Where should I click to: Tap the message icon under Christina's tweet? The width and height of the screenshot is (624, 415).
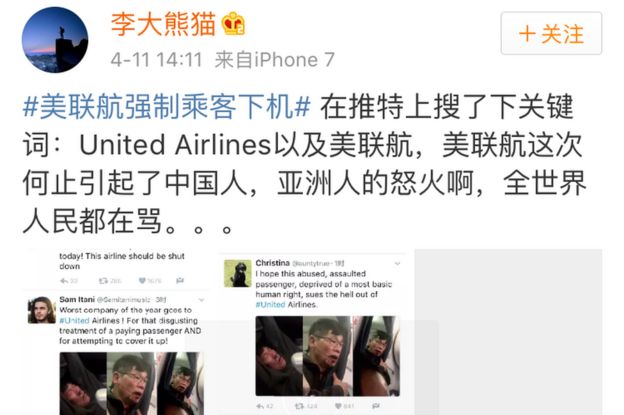coord(375,406)
